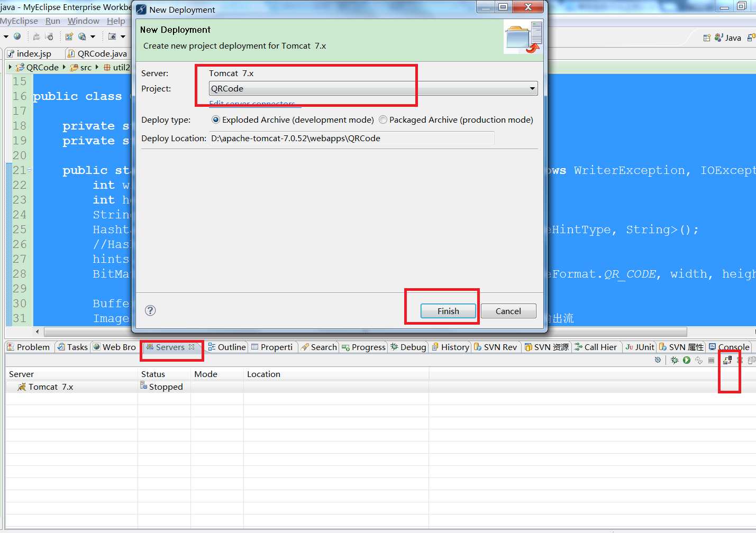
Task: Open the Outline tab
Action: pos(227,347)
